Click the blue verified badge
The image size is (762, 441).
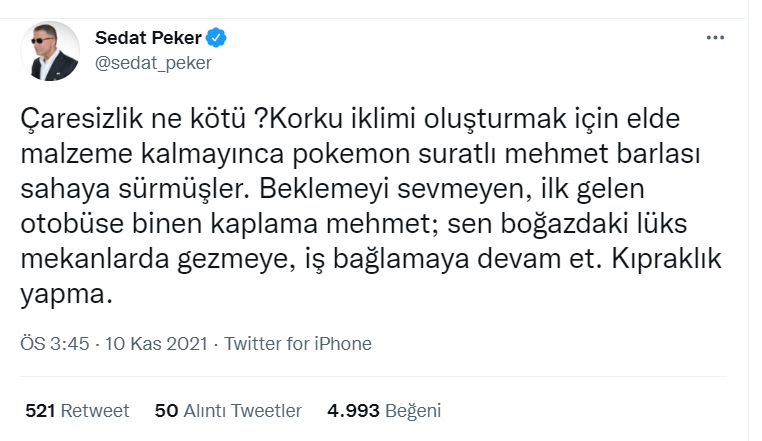click(217, 39)
